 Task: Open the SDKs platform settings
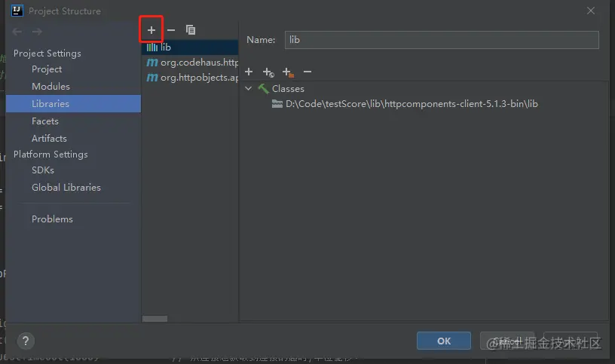(x=43, y=170)
